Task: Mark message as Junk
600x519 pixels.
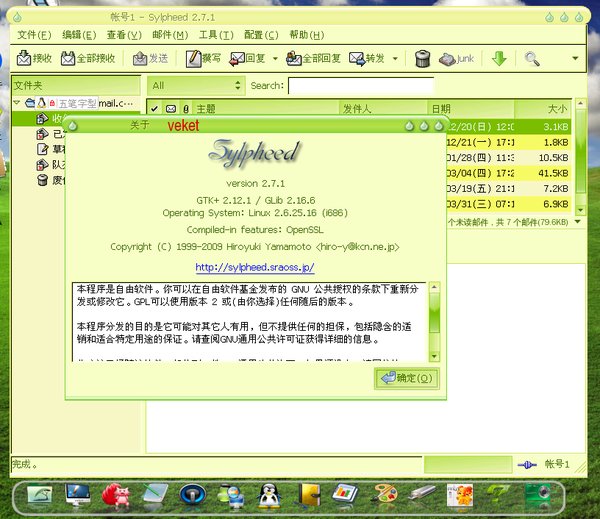Action: (456, 59)
